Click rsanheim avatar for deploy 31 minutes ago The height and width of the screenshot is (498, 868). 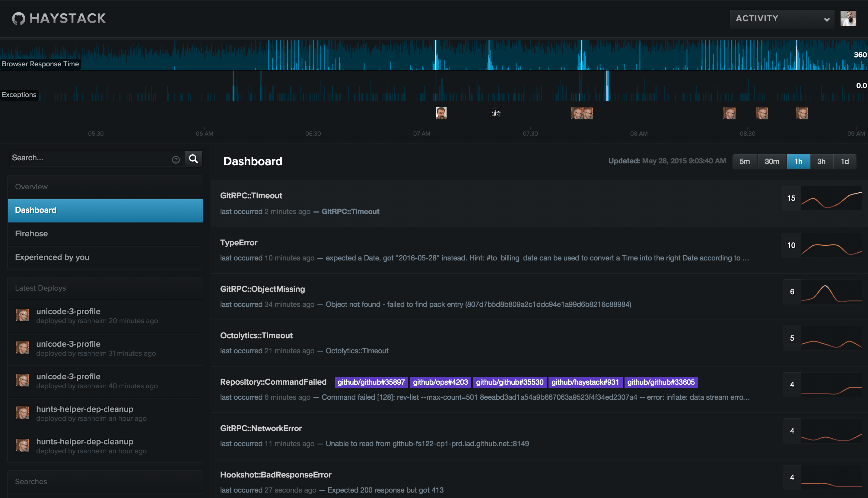[x=23, y=348]
